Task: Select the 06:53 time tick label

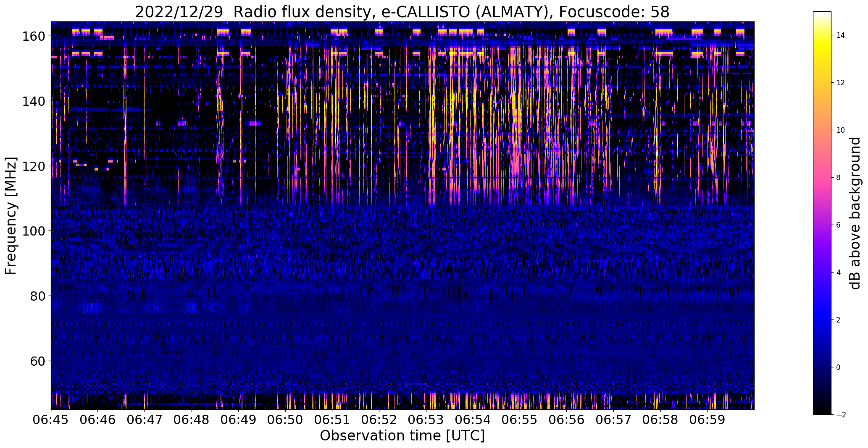Action: click(426, 419)
